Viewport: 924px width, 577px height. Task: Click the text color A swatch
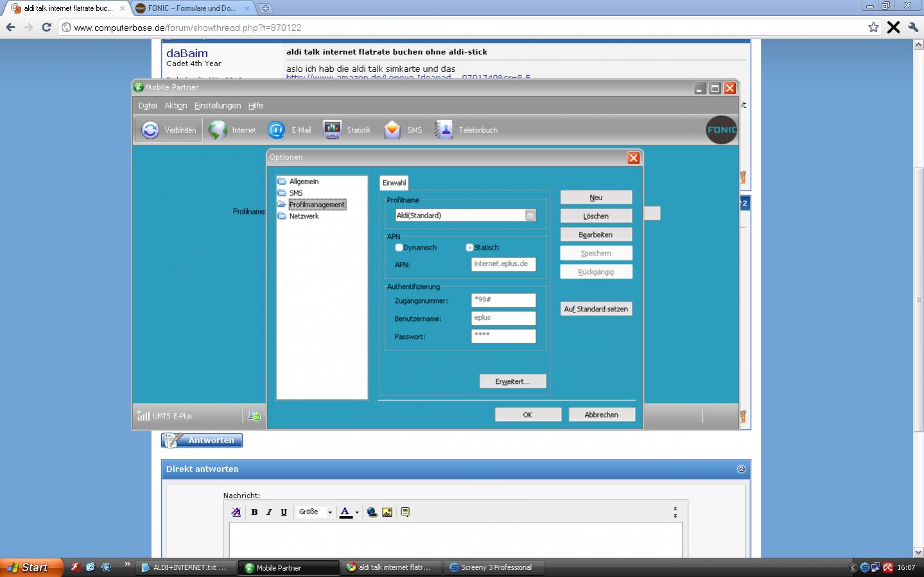(x=345, y=512)
